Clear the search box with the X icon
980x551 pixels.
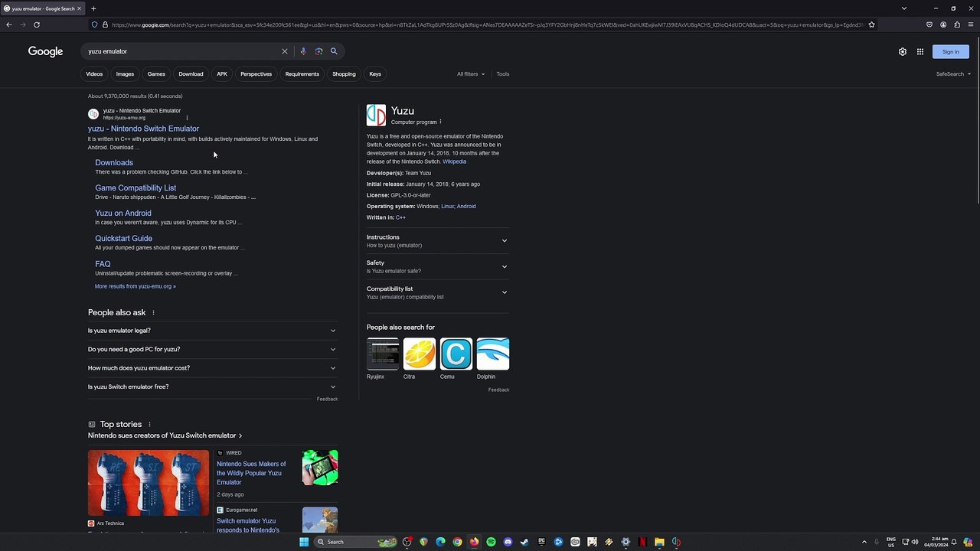[x=284, y=51]
